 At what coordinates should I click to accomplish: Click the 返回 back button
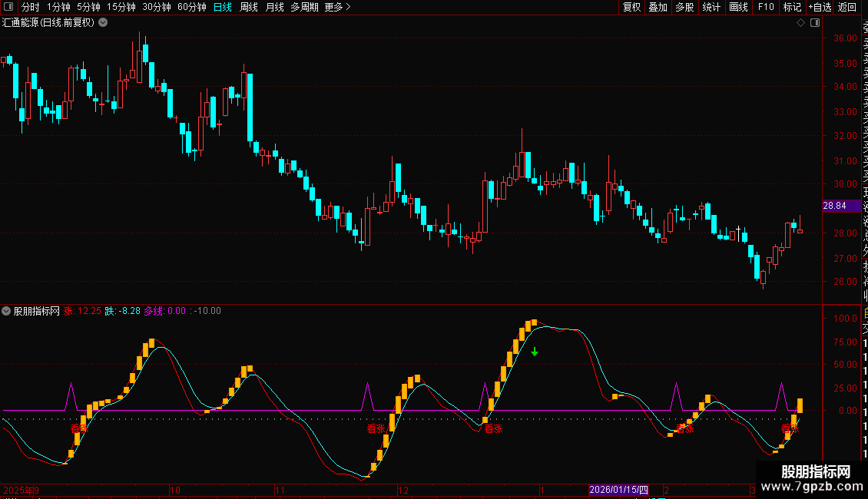(847, 7)
